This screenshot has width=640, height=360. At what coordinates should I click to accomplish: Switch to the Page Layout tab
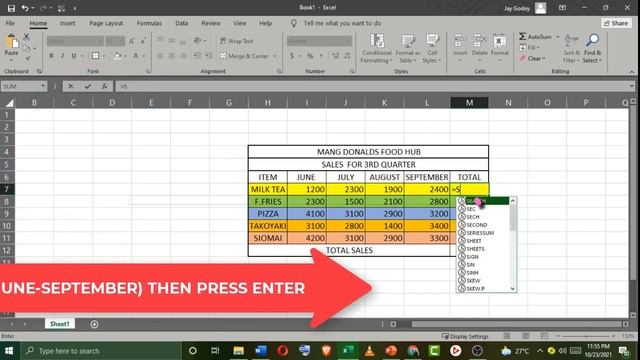[x=106, y=23]
